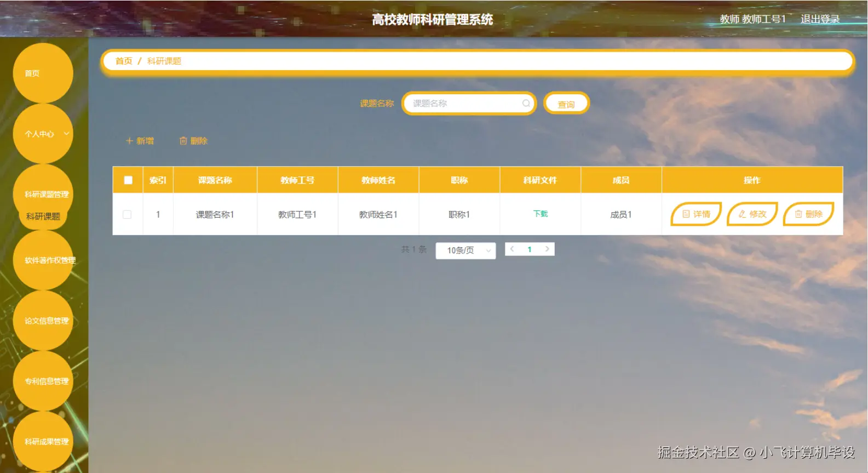Click the 教师工号 column header
Screen dimensions: 868x473
pos(297,180)
